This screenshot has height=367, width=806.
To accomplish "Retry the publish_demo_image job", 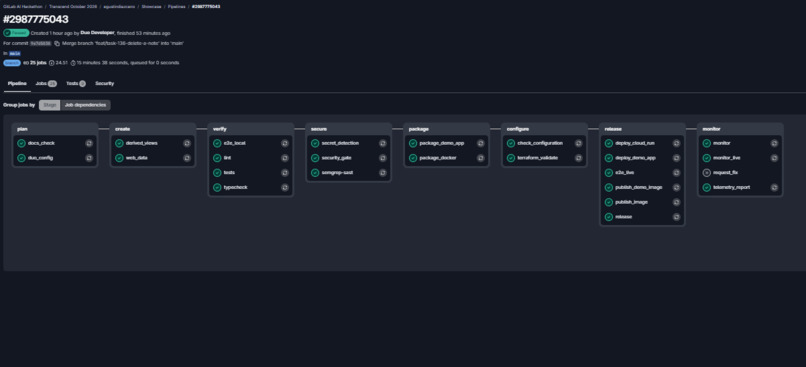I will [x=676, y=188].
